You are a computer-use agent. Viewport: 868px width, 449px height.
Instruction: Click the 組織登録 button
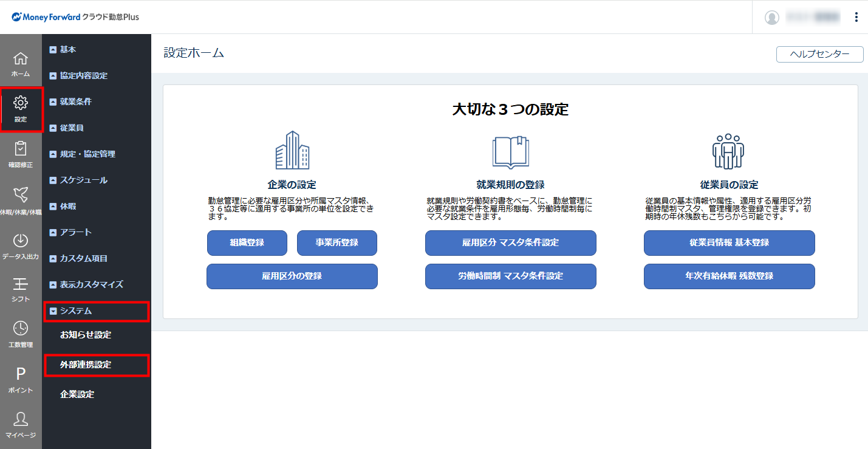[247, 242]
